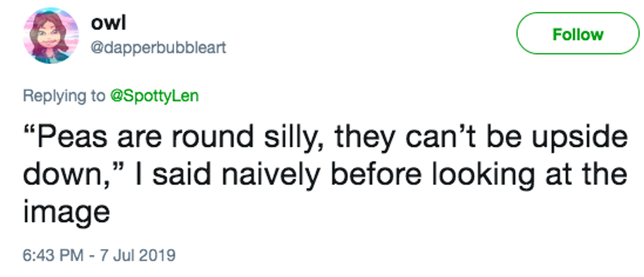Click the display name "owl"

pos(106,24)
